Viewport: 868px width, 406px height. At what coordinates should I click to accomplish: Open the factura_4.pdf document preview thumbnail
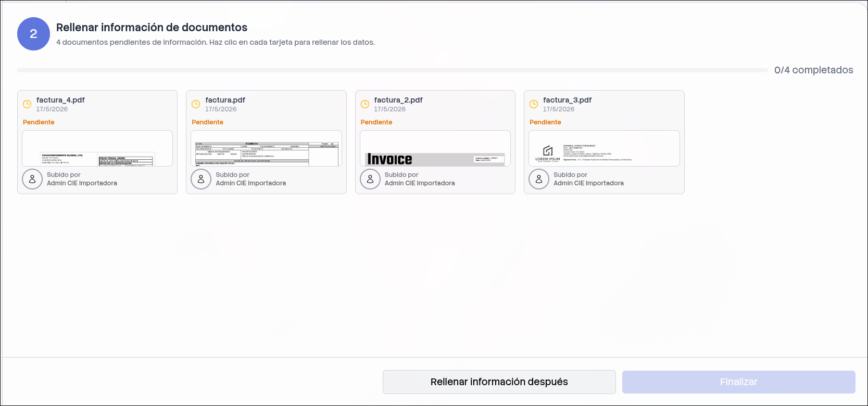click(x=97, y=148)
